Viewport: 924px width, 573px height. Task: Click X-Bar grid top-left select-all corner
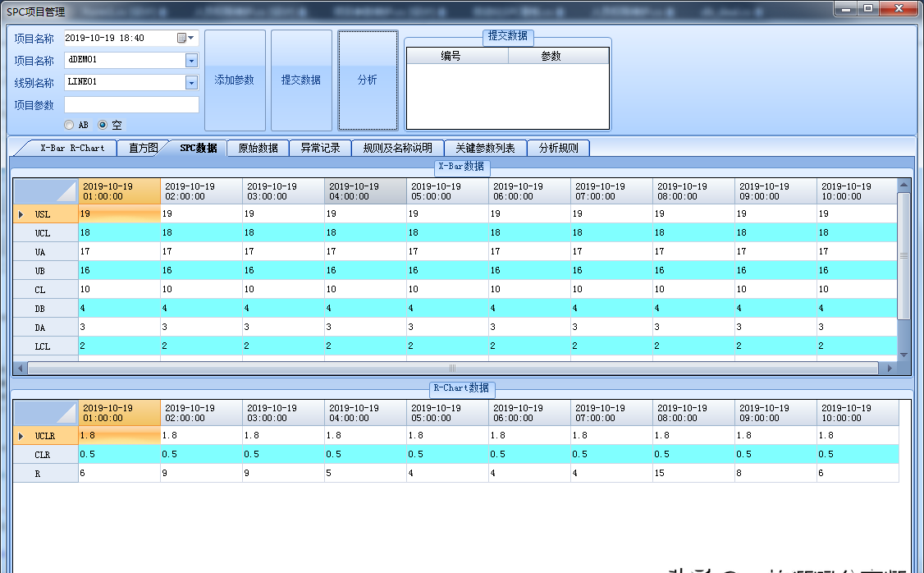45,192
